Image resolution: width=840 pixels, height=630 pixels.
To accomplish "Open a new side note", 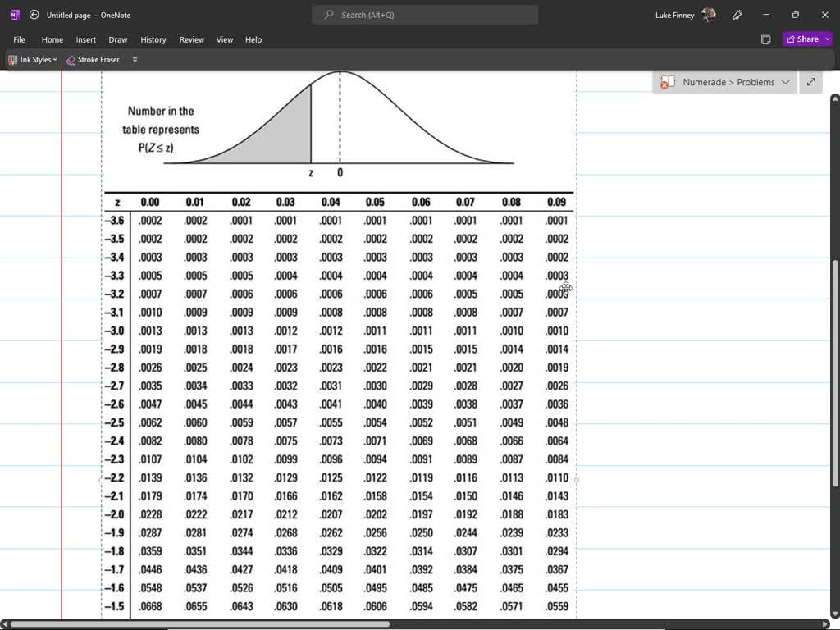I will pyautogui.click(x=765, y=39).
